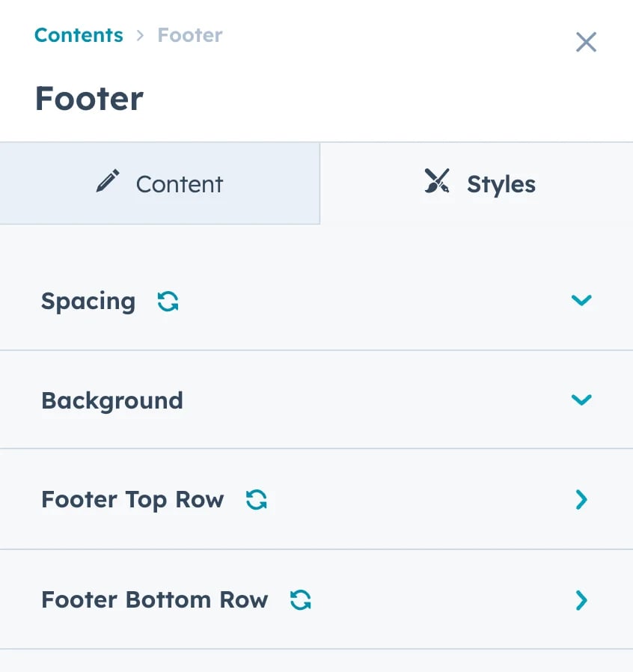Click the Footer Bottom Row label
The width and height of the screenshot is (633, 672).
click(x=154, y=599)
